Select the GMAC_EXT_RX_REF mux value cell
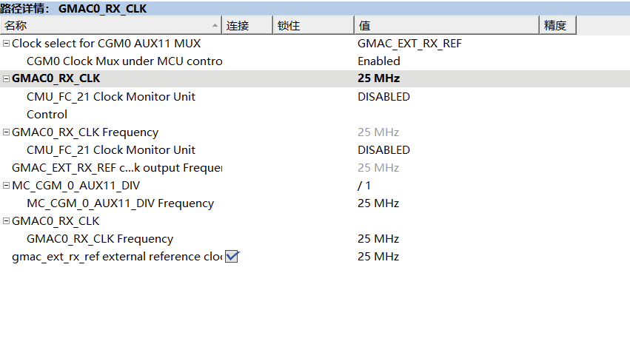The width and height of the screenshot is (630, 364). 409,44
